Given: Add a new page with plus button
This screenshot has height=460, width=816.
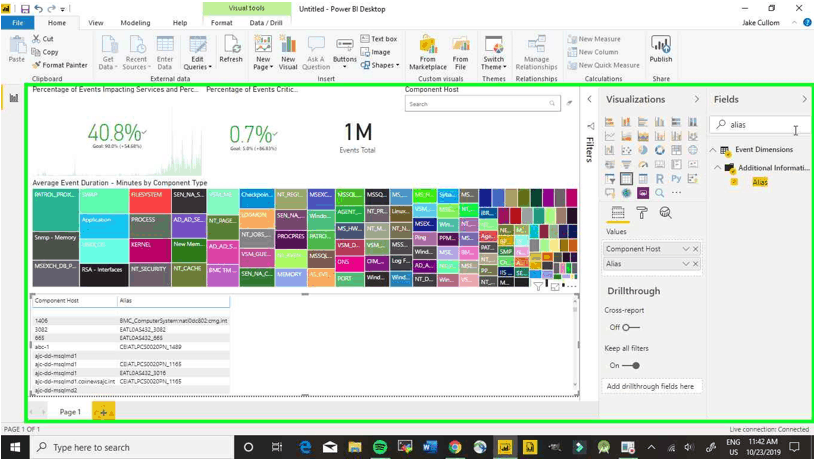Looking at the screenshot, I should [104, 412].
